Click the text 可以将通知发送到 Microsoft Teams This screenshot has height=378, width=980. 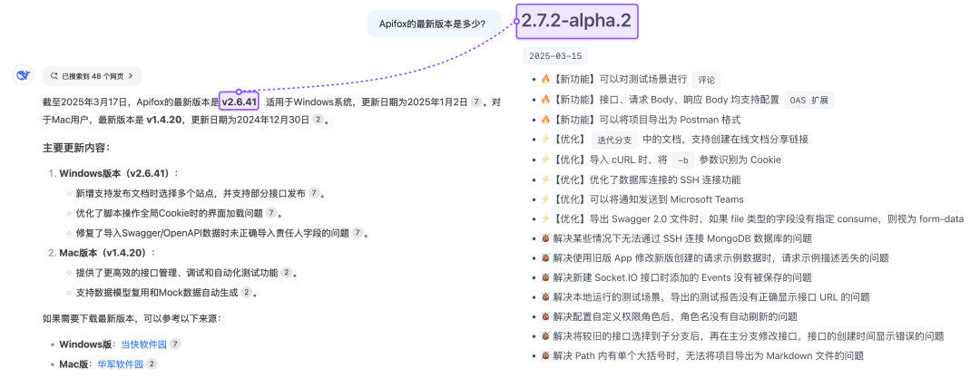click(667, 199)
